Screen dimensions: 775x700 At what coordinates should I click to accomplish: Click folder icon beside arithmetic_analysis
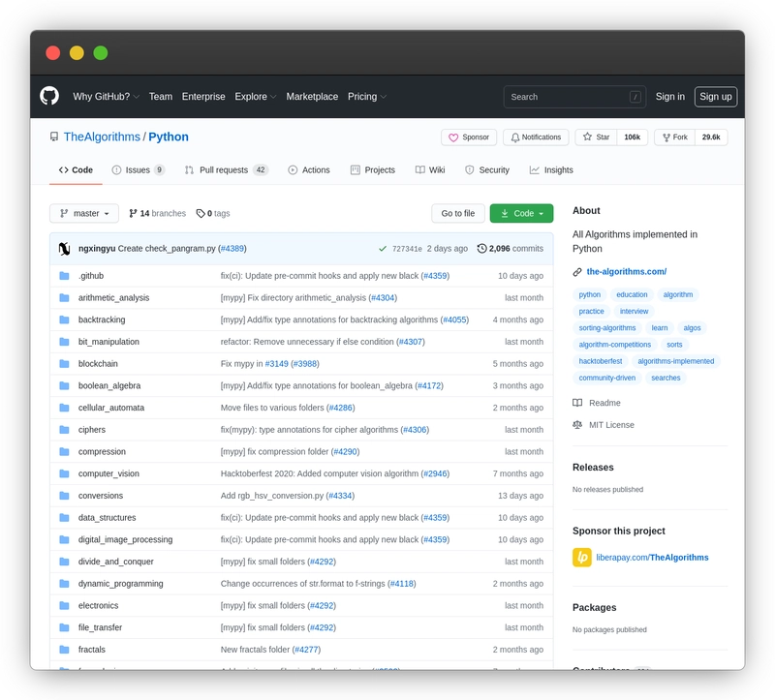(64, 297)
